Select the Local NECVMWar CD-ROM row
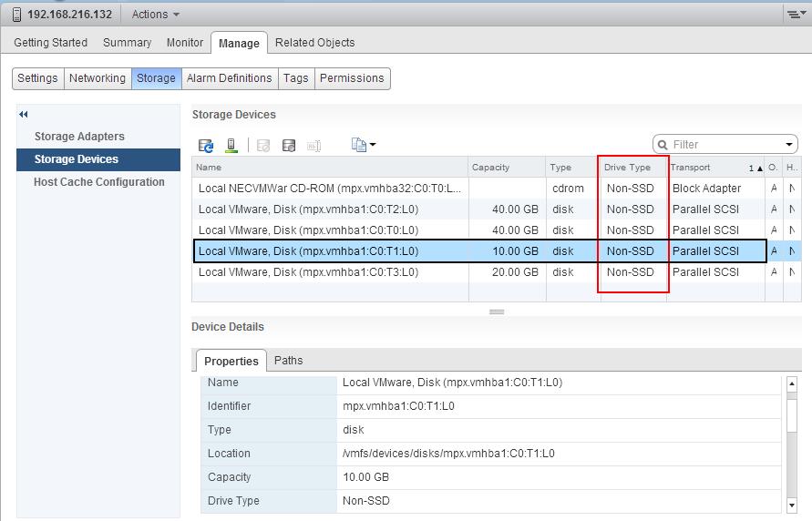Image resolution: width=812 pixels, height=521 pixels. tap(496, 189)
